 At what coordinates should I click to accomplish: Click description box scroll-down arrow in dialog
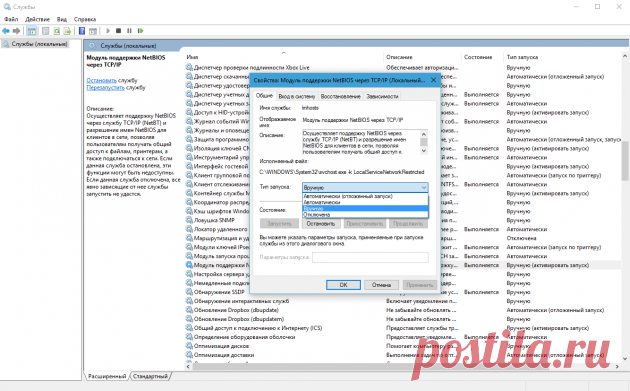(423, 151)
